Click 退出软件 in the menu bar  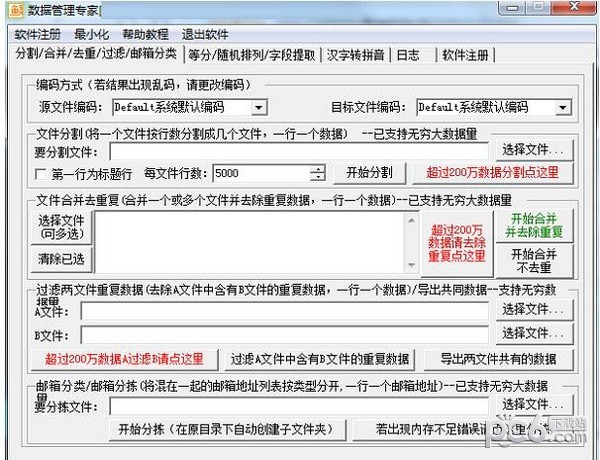[x=205, y=34]
